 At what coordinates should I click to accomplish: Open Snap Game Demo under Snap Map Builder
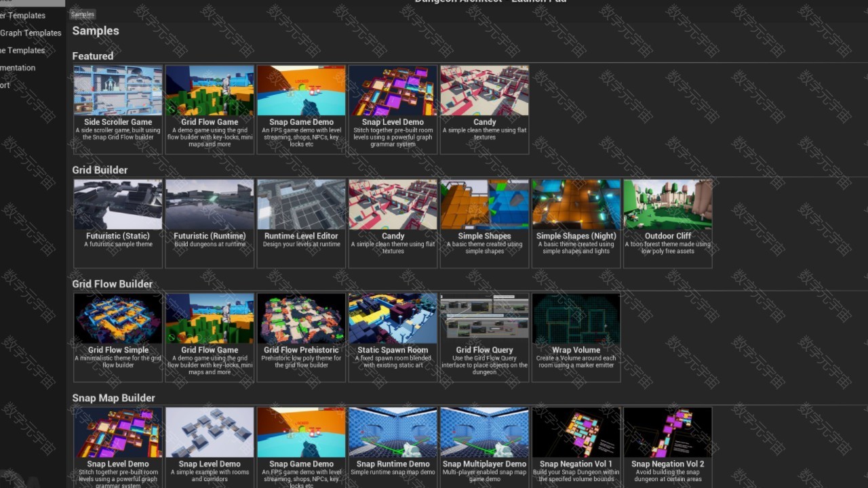click(301, 447)
